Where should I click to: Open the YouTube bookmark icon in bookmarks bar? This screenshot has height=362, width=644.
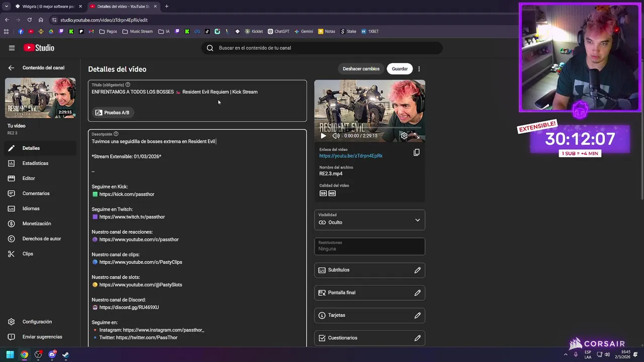point(31,31)
